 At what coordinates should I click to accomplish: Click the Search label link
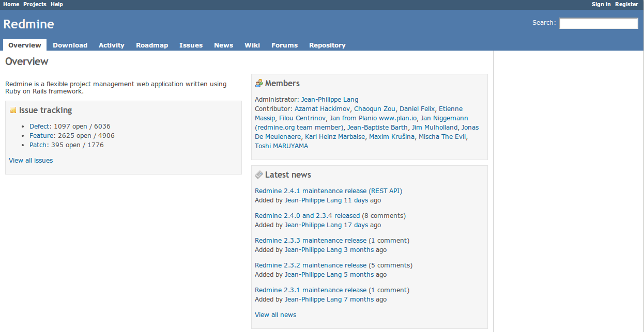click(543, 23)
